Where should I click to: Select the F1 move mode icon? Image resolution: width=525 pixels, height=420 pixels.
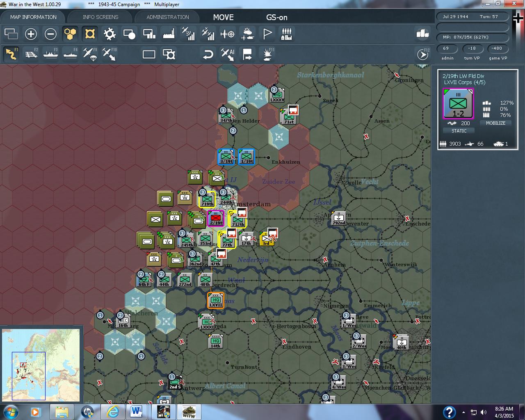[11, 54]
